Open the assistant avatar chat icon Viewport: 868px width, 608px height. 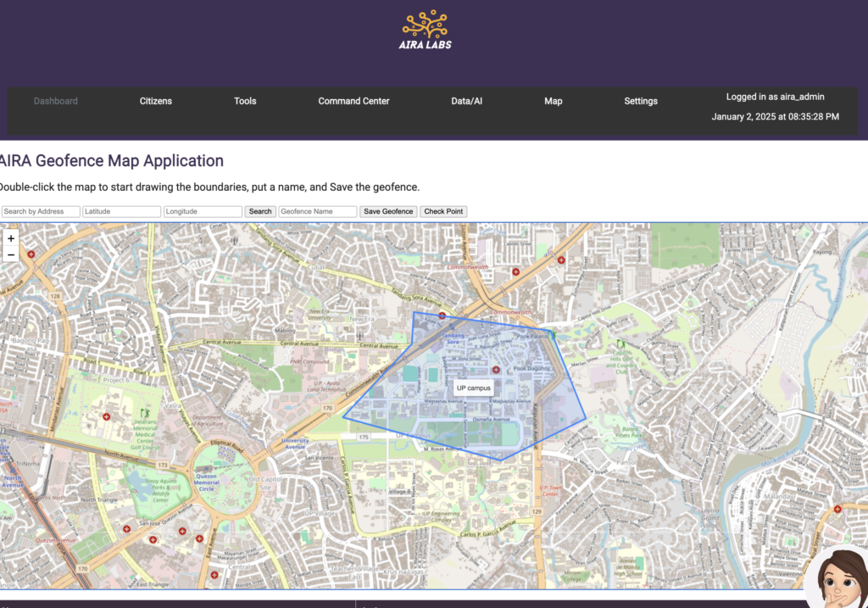click(840, 578)
